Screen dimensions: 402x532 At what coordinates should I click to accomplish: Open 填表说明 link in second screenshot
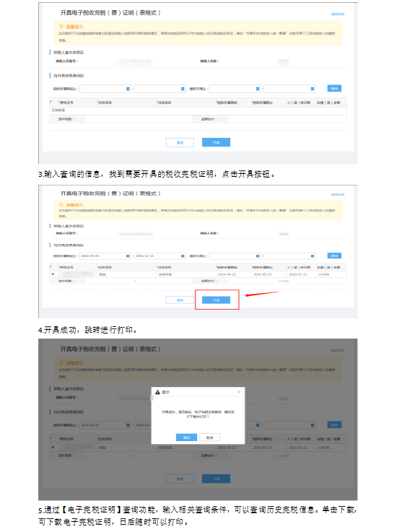tap(338, 194)
